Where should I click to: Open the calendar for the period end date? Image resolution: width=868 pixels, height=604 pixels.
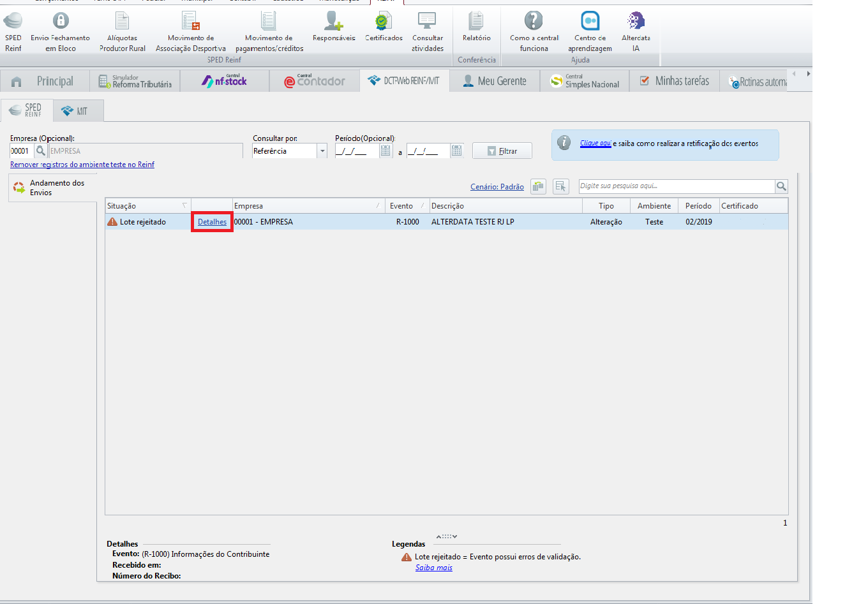[456, 151]
